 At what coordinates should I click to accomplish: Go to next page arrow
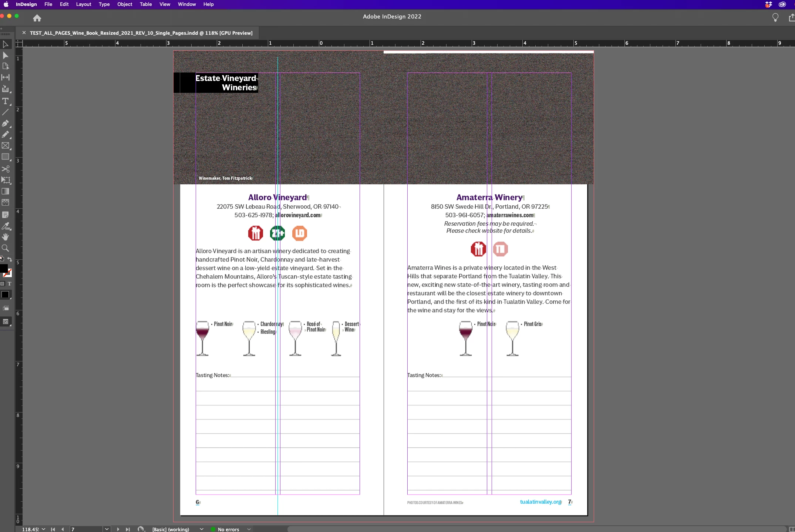118,529
